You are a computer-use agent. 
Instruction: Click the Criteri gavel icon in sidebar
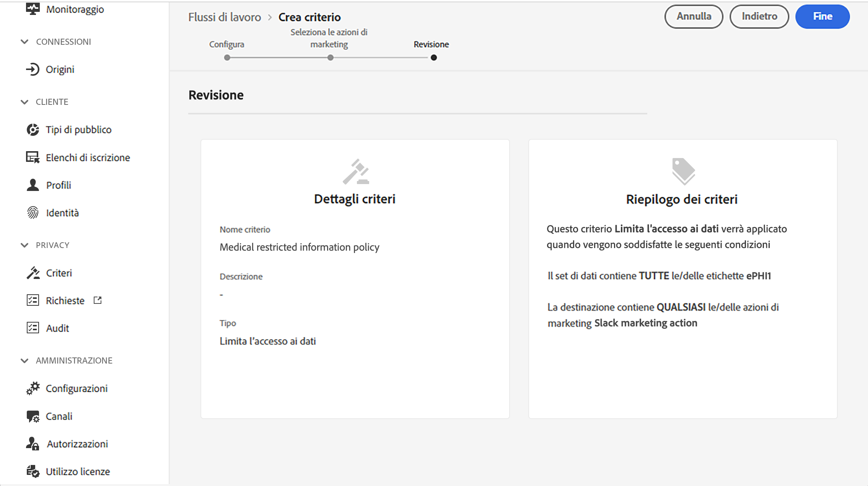coord(33,273)
